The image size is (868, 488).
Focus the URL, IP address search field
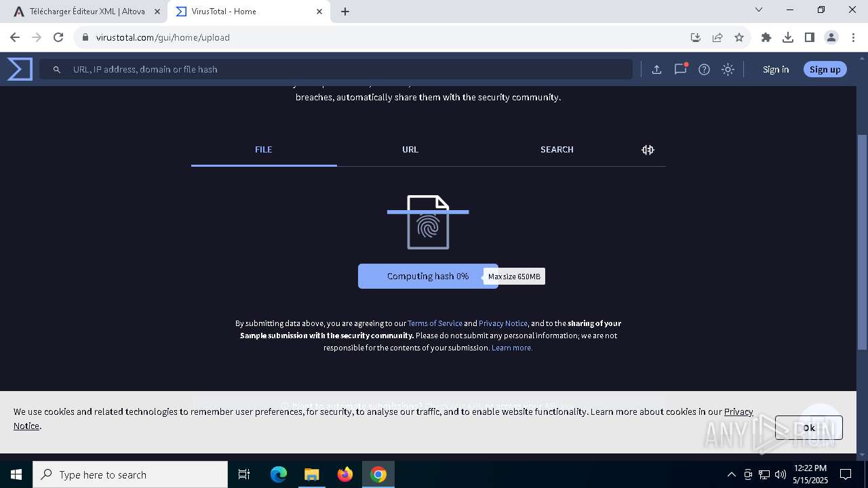pyautogui.click(x=336, y=69)
